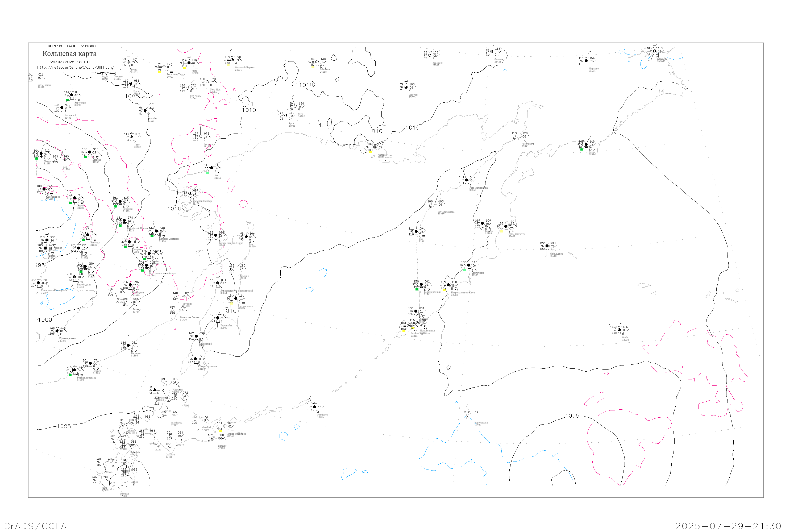Click the three-quarter cloud circle at Угино

[x=131, y=84]
